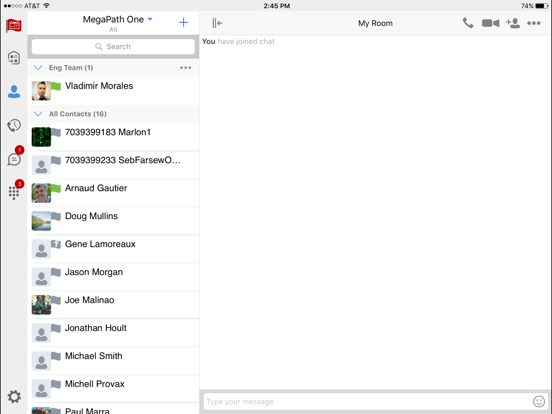Viewport: 552px width, 414px height.
Task: Tap Joe Malinao avatar photo
Action: coord(41,305)
